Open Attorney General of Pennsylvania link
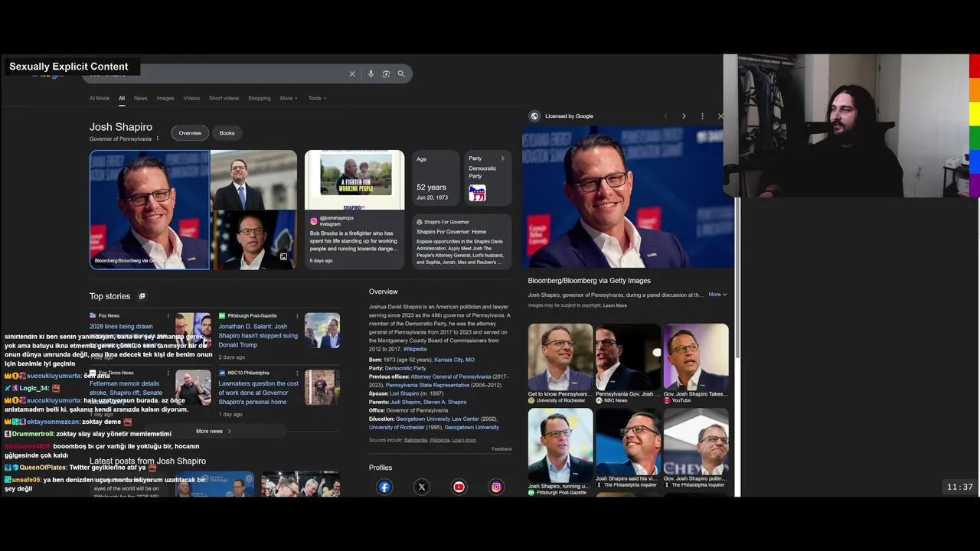Image resolution: width=980 pixels, height=551 pixels. (x=450, y=377)
